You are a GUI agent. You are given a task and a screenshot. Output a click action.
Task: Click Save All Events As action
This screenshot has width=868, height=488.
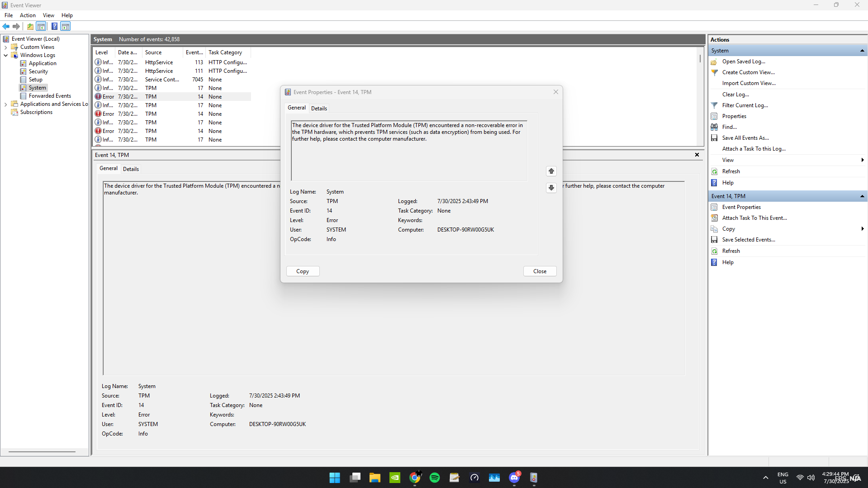tap(745, 138)
